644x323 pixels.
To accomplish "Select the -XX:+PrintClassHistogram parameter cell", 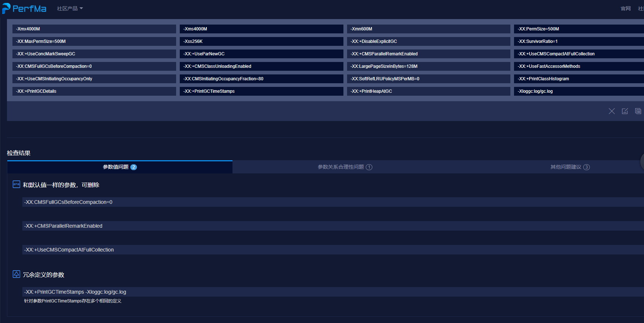I will [579, 79].
